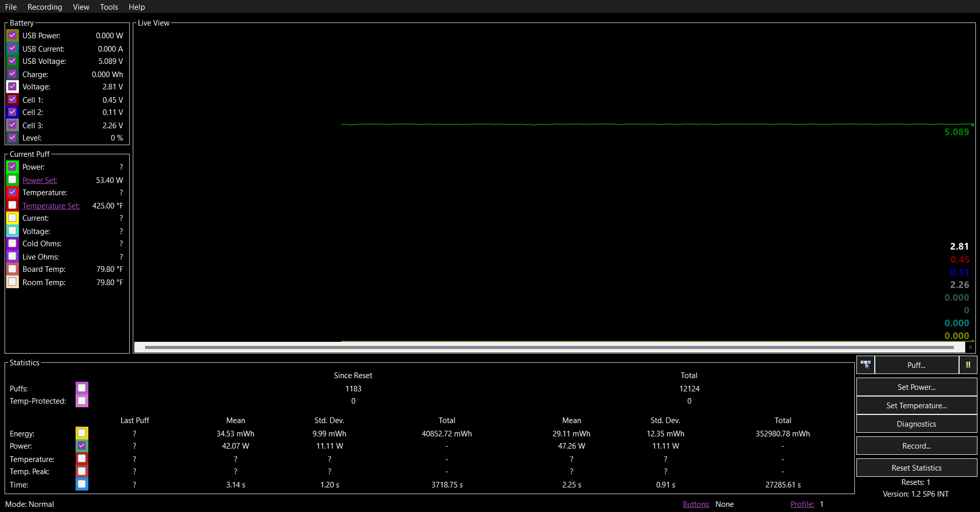Pause the live view with the pause icon
Screen dimensions: 980x512
pyautogui.click(x=968, y=365)
